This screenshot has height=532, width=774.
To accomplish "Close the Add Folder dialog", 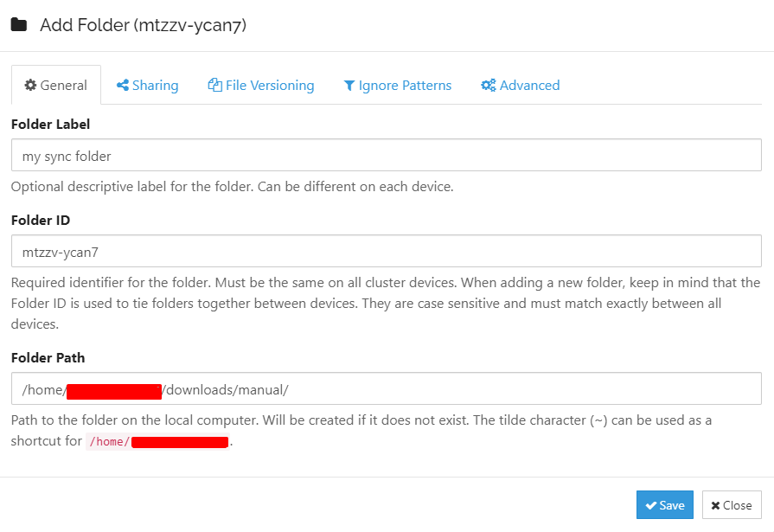I will (731, 504).
